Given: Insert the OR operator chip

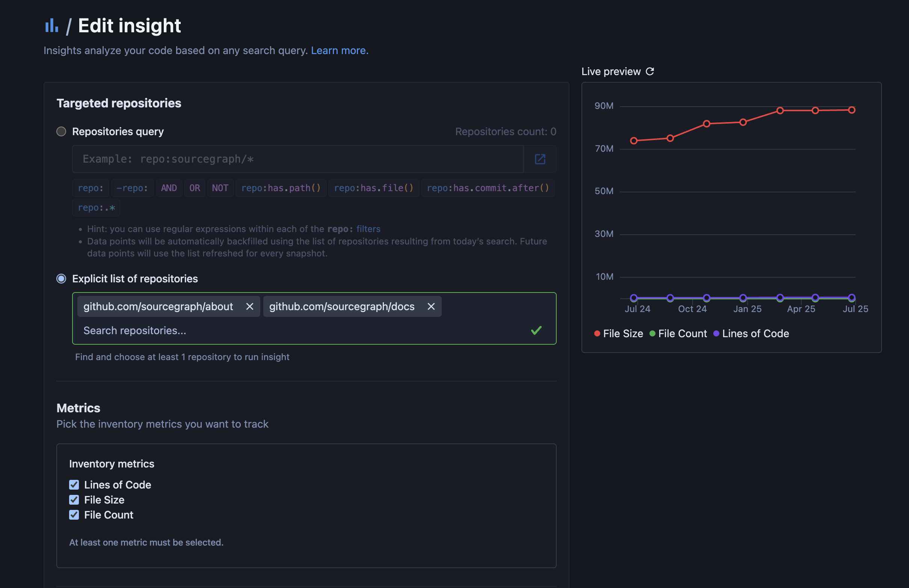Looking at the screenshot, I should click(x=195, y=188).
